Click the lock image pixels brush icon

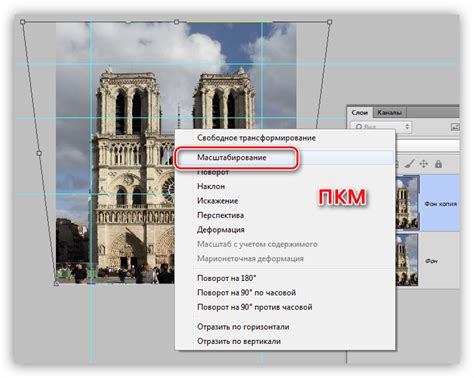(409, 164)
